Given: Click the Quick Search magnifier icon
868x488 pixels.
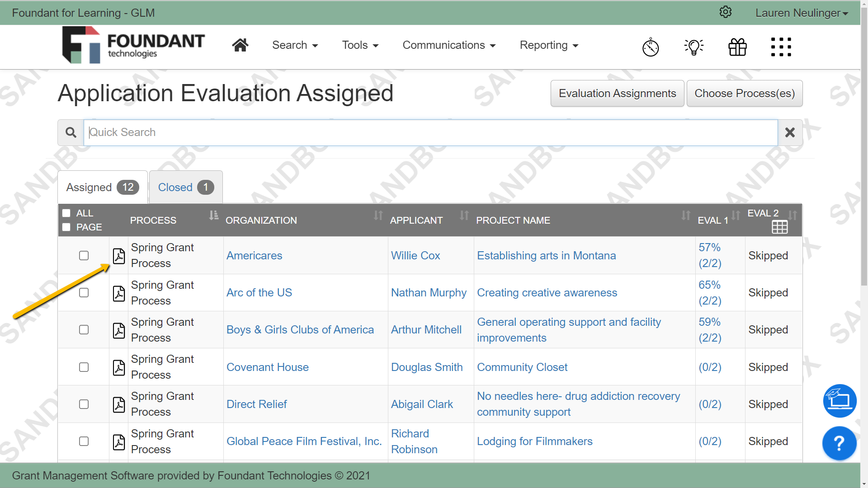Looking at the screenshot, I should (71, 132).
